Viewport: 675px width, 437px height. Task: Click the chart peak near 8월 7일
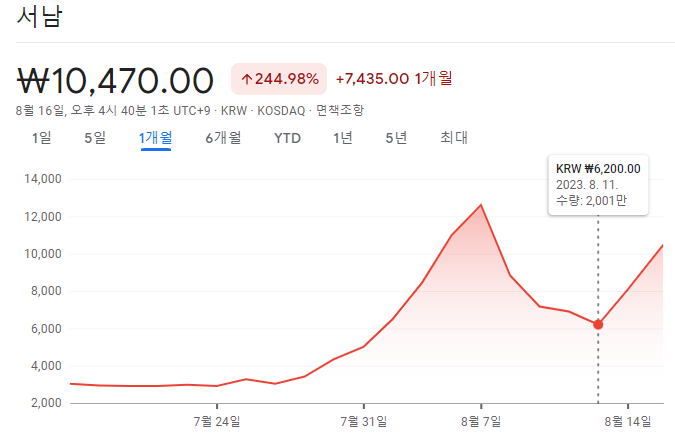pyautogui.click(x=481, y=205)
